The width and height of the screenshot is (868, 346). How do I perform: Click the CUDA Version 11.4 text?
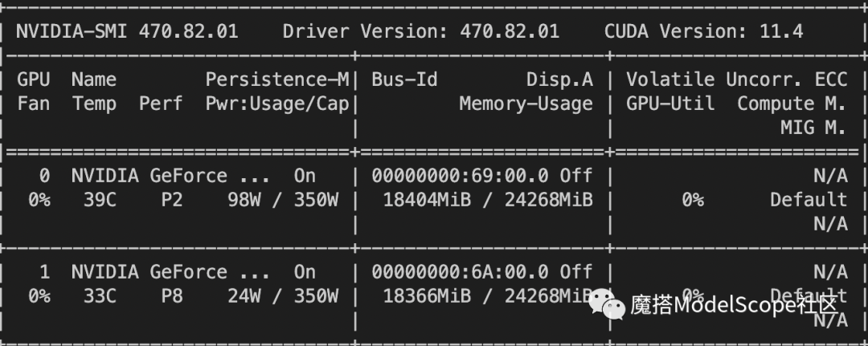point(703,31)
